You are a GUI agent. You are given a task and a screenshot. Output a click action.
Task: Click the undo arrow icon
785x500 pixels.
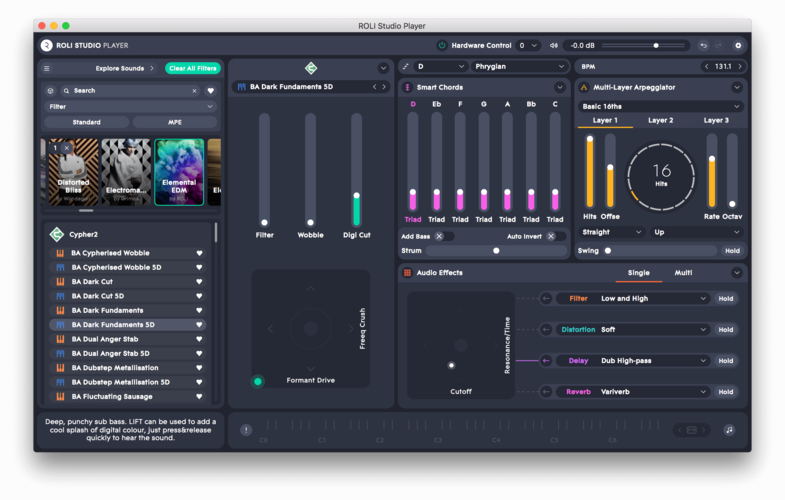703,46
